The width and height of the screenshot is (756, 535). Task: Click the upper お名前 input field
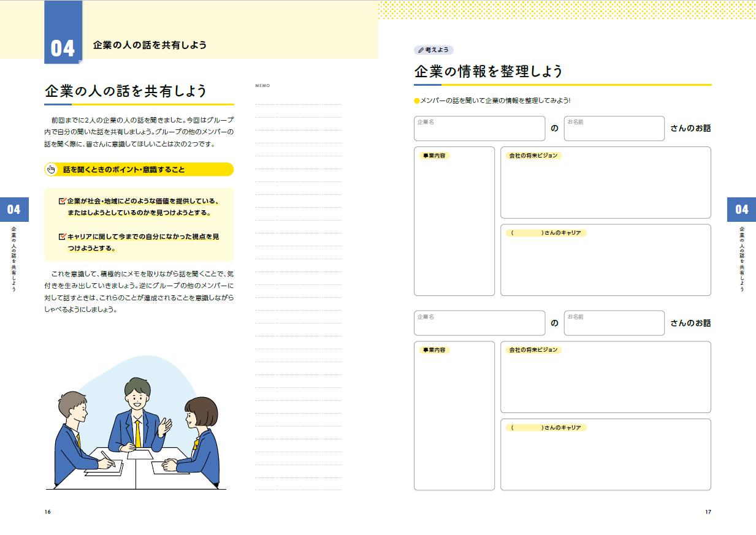click(614, 129)
